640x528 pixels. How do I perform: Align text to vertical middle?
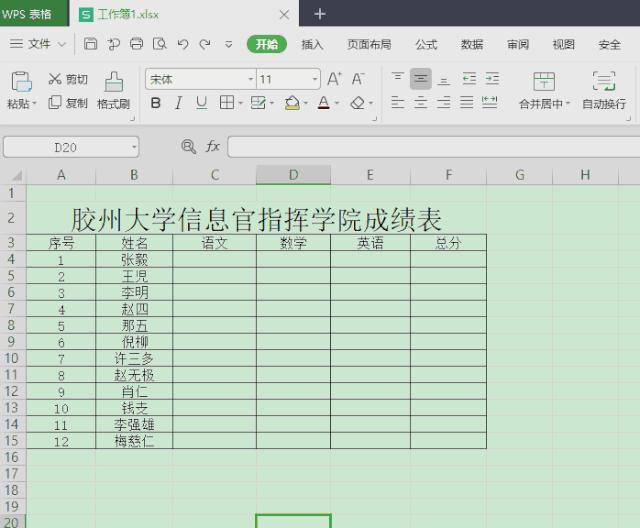click(420, 78)
